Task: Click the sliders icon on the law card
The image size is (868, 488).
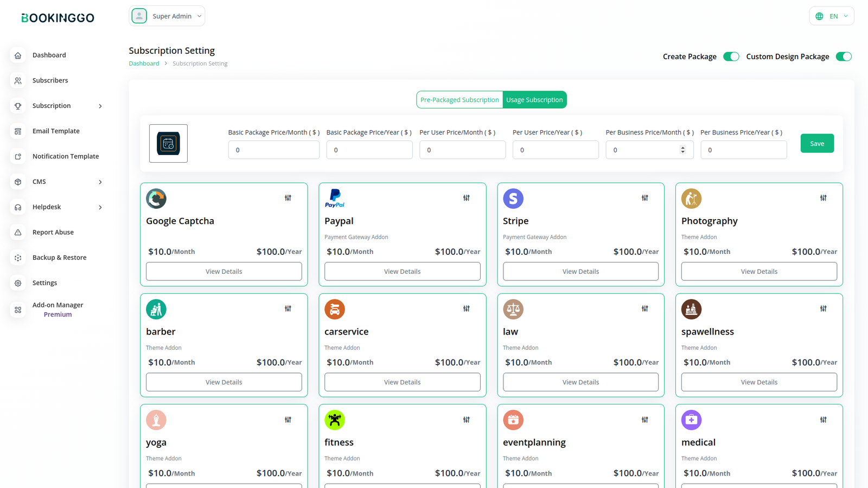Action: 644,309
